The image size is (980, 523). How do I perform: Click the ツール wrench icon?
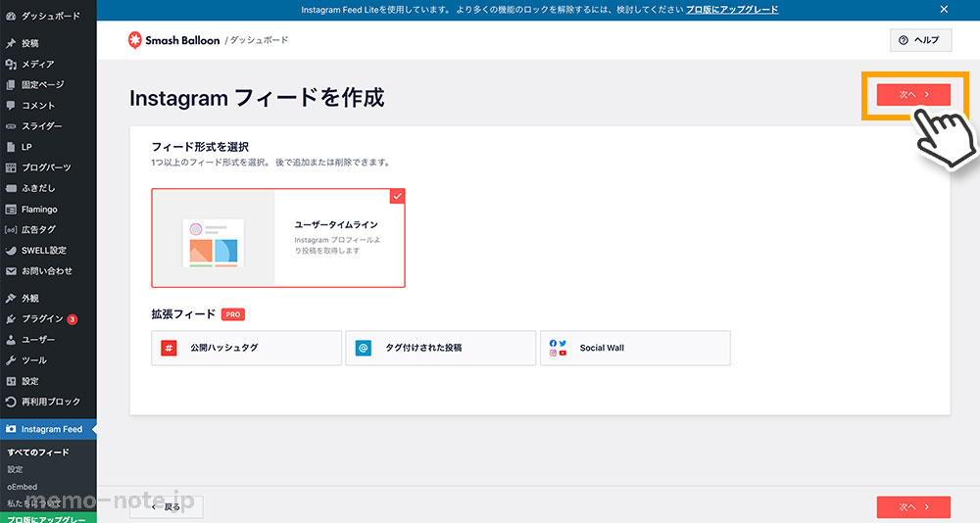(11, 359)
